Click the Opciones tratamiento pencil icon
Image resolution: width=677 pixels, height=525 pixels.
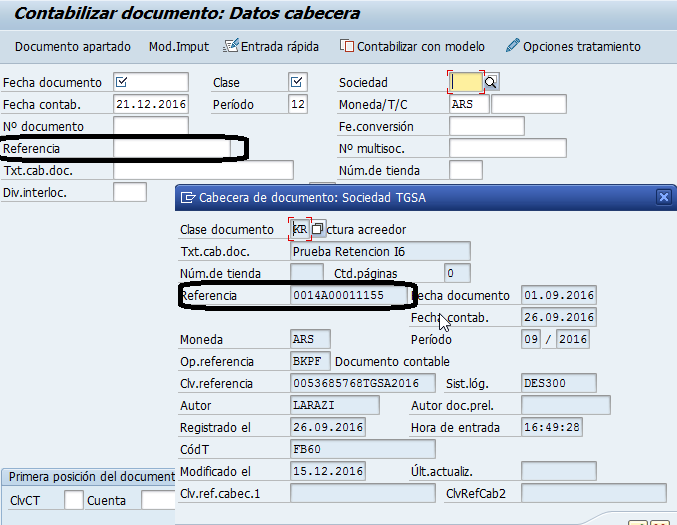pyautogui.click(x=513, y=46)
